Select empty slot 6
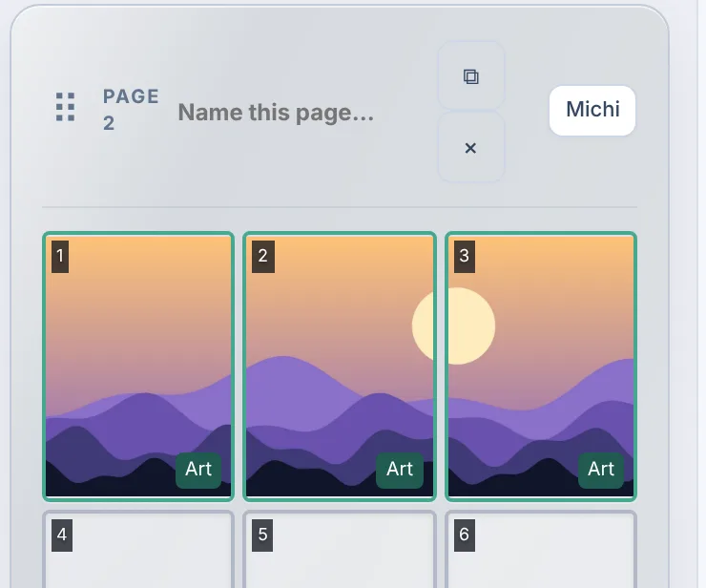Viewport: 706px width, 588px height. (x=541, y=550)
